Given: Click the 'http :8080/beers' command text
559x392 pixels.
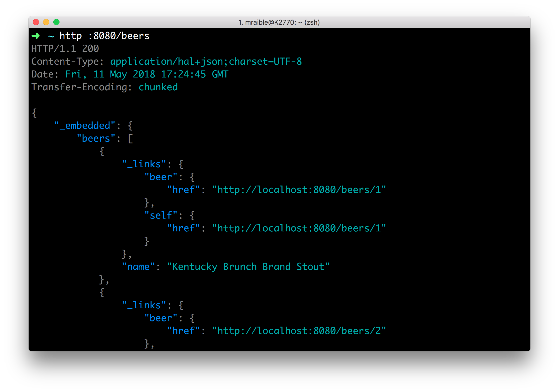Looking at the screenshot, I should click(104, 36).
